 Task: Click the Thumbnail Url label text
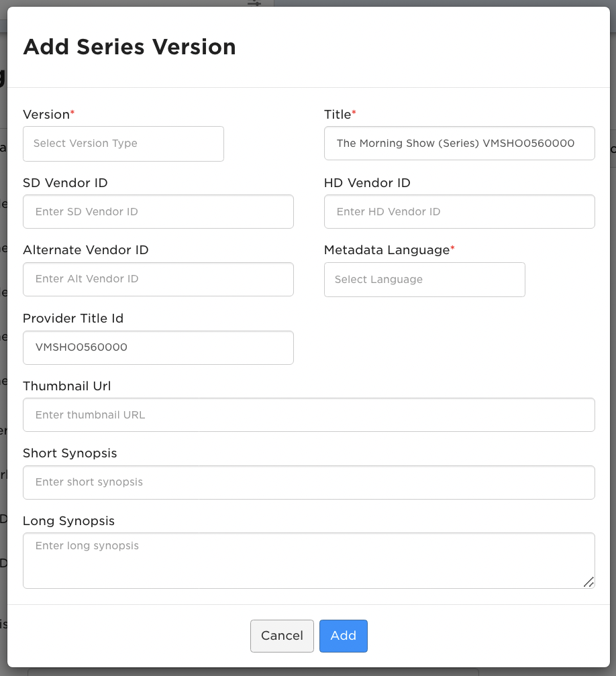[x=67, y=386]
